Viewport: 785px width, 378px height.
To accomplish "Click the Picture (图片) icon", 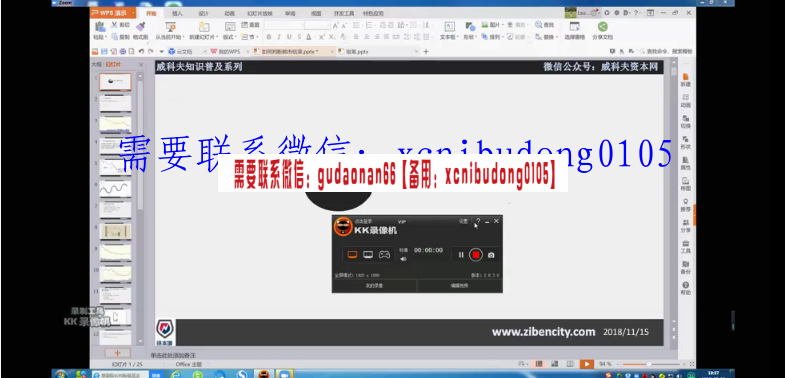I will click(x=485, y=25).
